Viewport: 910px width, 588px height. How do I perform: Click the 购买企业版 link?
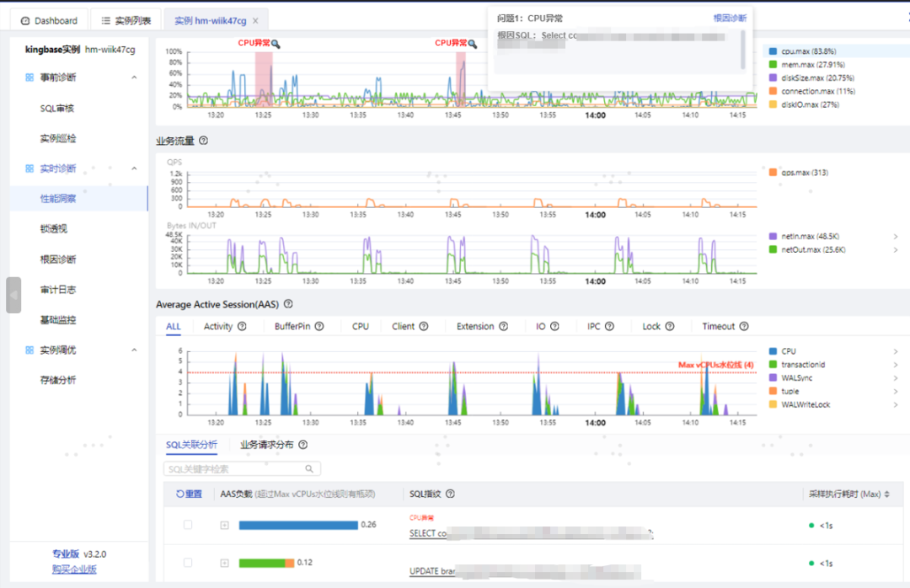74,569
